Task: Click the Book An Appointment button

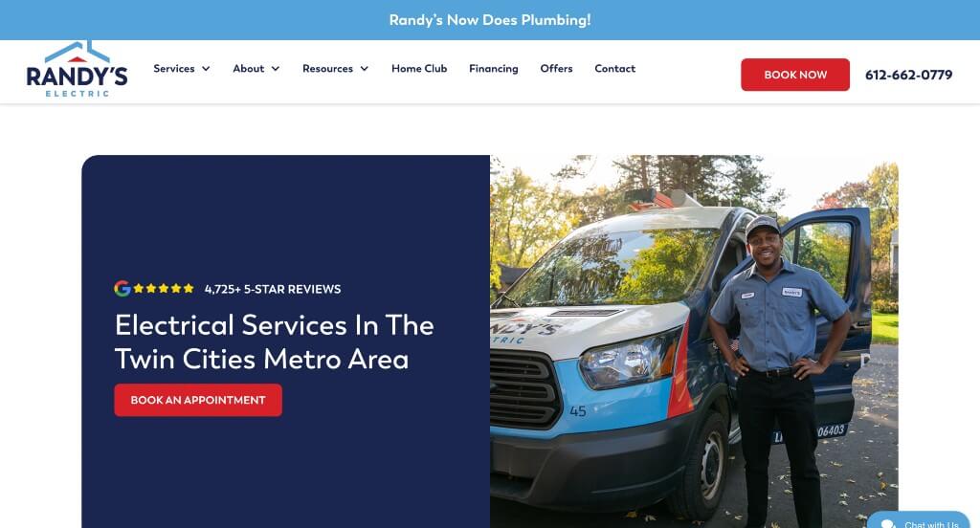Action: click(x=198, y=400)
